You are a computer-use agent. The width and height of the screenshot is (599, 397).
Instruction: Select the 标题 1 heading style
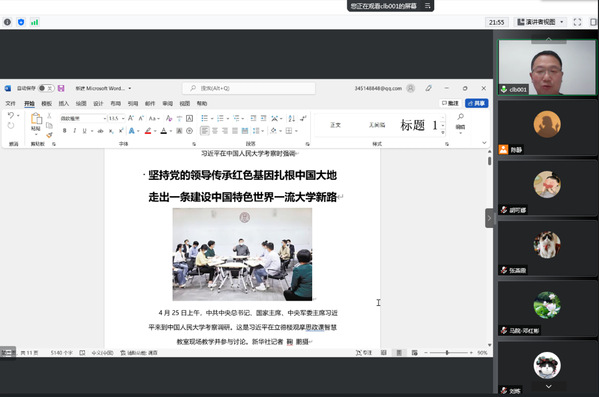tap(418, 125)
